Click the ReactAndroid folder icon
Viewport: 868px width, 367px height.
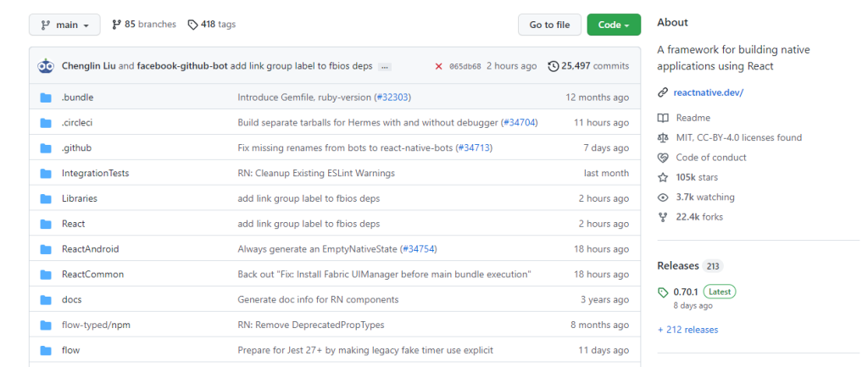click(46, 250)
